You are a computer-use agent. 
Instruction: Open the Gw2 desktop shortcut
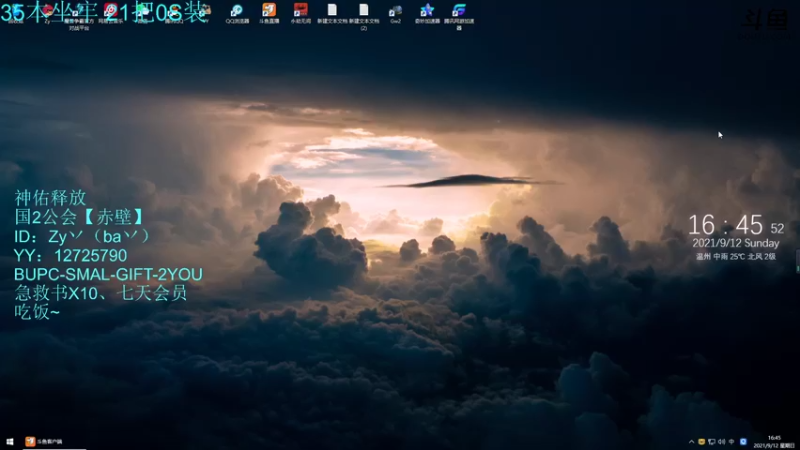click(x=395, y=14)
